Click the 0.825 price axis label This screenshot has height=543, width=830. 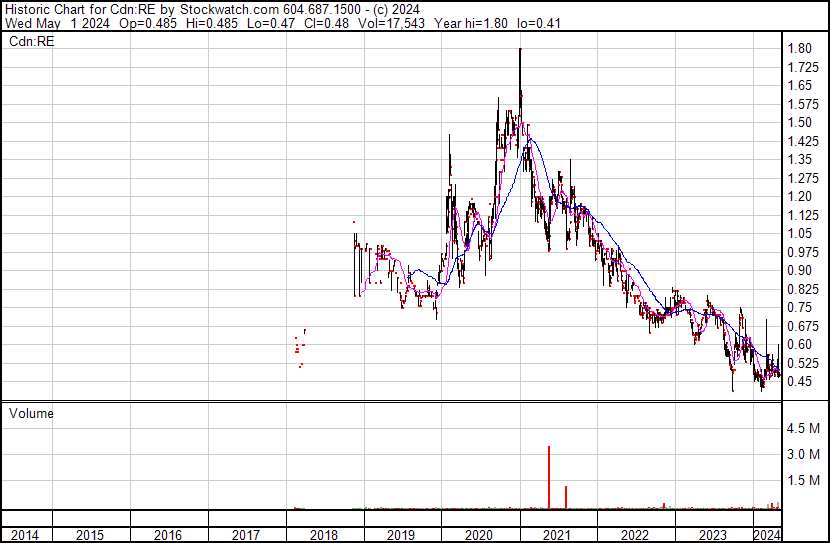803,289
